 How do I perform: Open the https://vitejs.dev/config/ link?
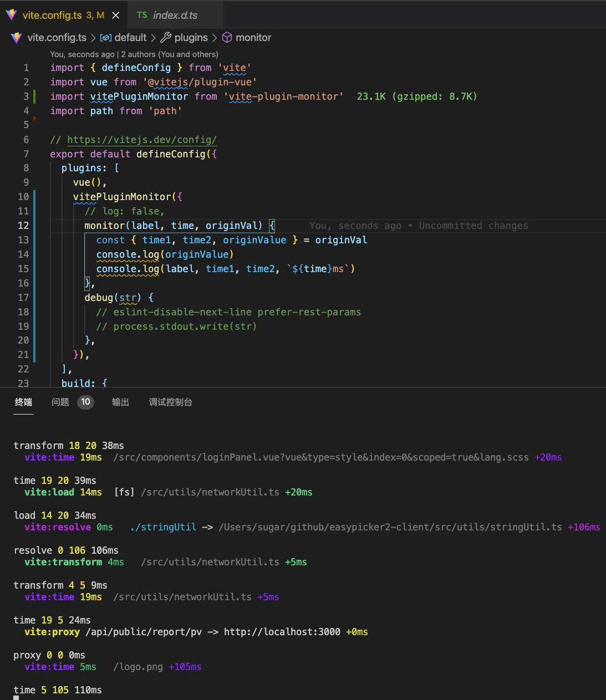click(x=142, y=140)
